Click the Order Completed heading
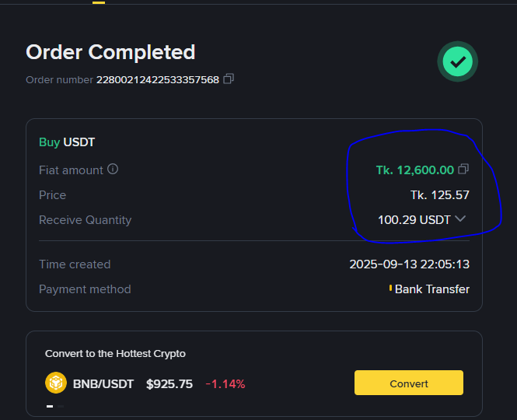Viewport: 517px width, 420px height. click(110, 52)
